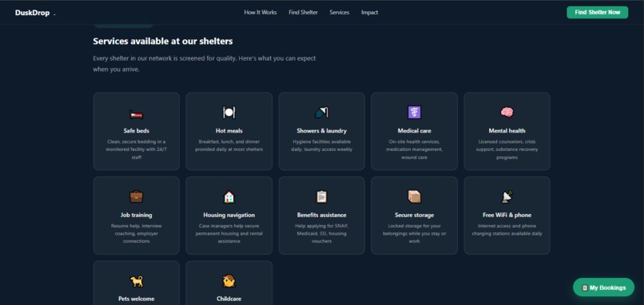Image resolution: width=644 pixels, height=305 pixels.
Task: Select the Hot meals title
Action: click(x=229, y=131)
